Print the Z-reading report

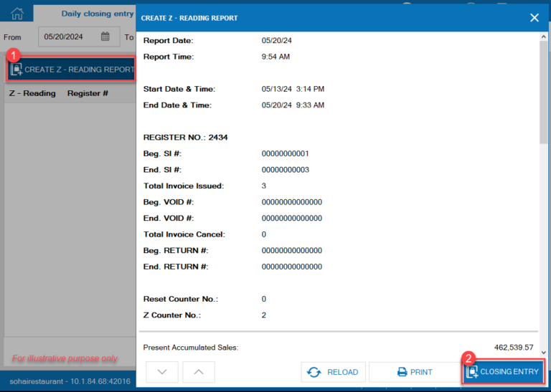point(415,372)
